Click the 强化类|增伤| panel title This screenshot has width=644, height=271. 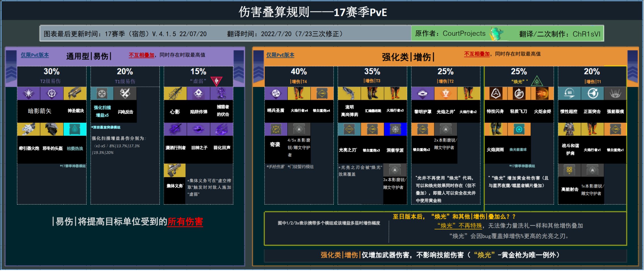point(408,57)
